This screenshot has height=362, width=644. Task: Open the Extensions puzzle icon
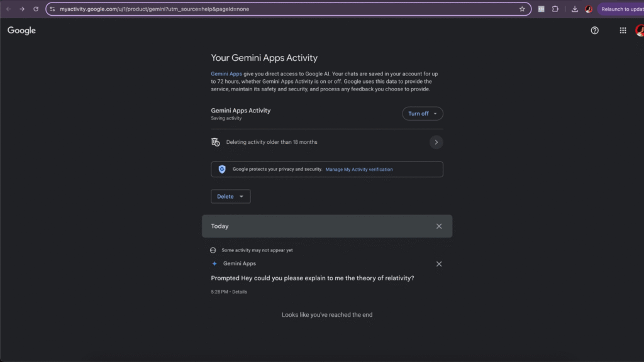tap(555, 9)
